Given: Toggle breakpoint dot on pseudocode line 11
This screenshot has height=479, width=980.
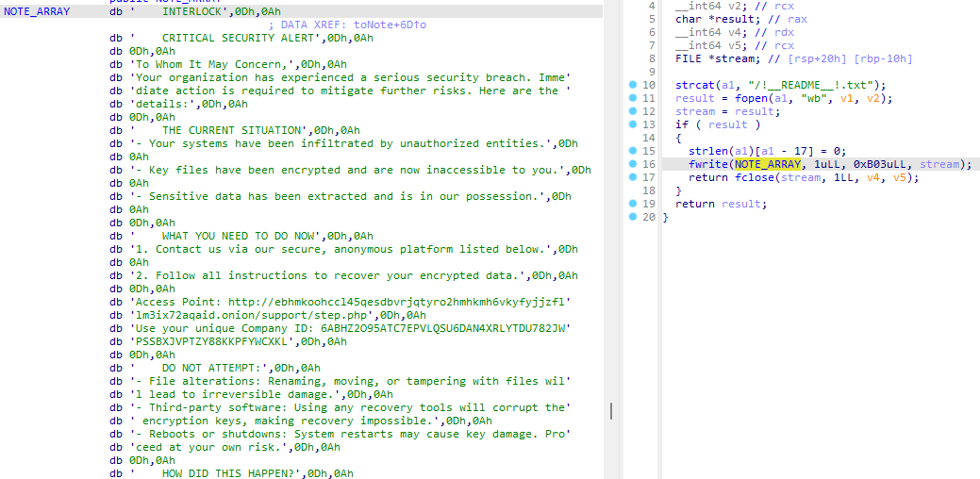Looking at the screenshot, I should (x=633, y=97).
